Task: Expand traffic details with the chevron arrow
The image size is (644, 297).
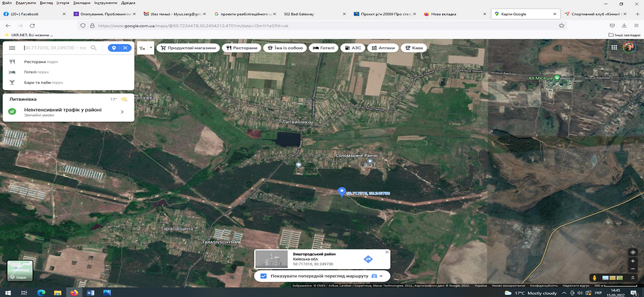Action: pos(122,112)
